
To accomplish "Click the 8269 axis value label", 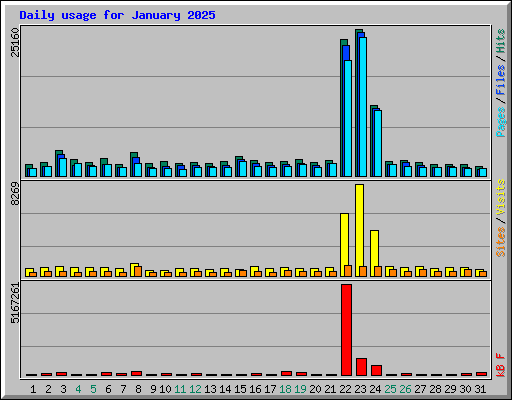I will [15, 194].
